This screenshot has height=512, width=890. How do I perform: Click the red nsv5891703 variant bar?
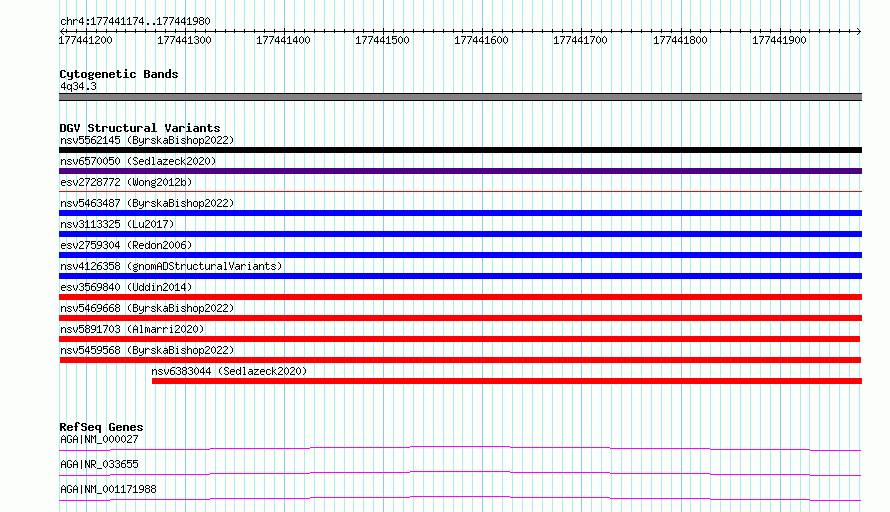(459, 339)
